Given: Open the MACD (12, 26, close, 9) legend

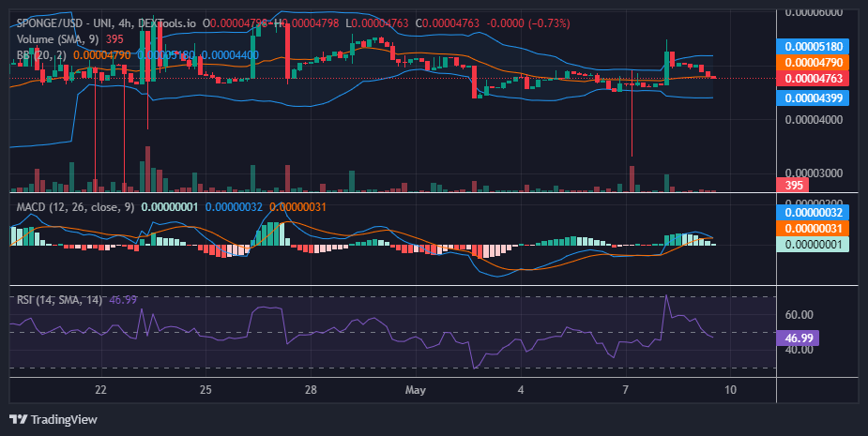Looking at the screenshot, I should click(x=75, y=207).
